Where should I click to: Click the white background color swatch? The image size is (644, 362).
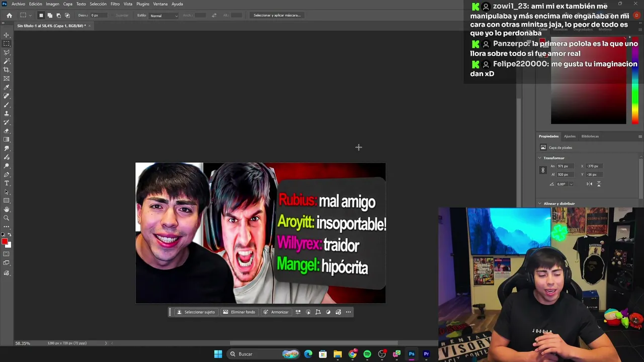pyautogui.click(x=9, y=246)
